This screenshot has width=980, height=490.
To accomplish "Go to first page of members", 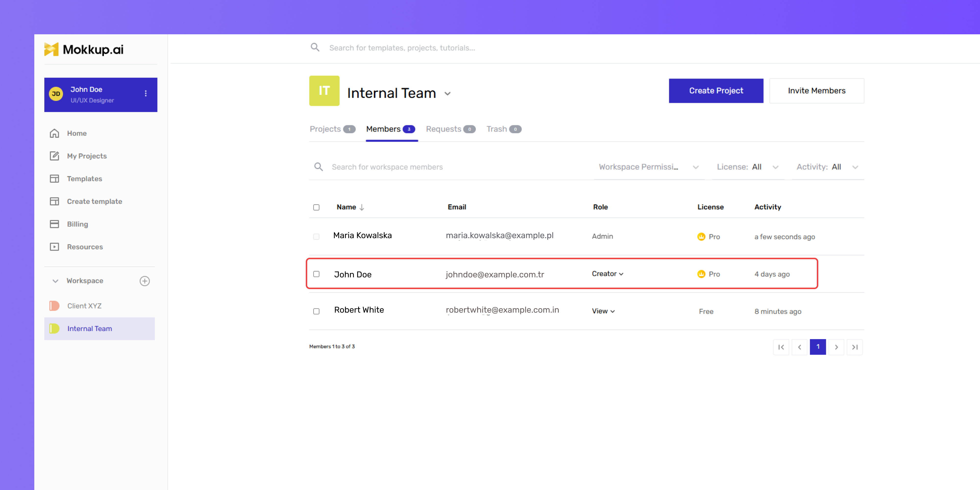I will (781, 347).
